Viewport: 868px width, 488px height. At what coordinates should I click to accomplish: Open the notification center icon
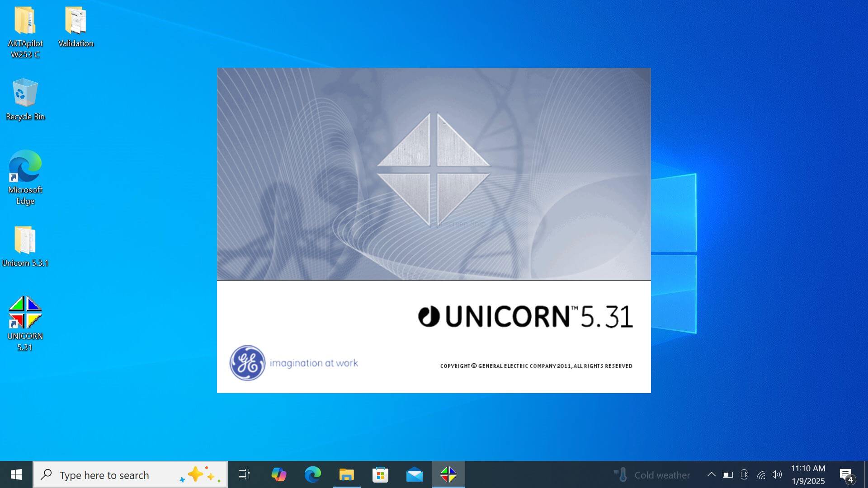846,474
